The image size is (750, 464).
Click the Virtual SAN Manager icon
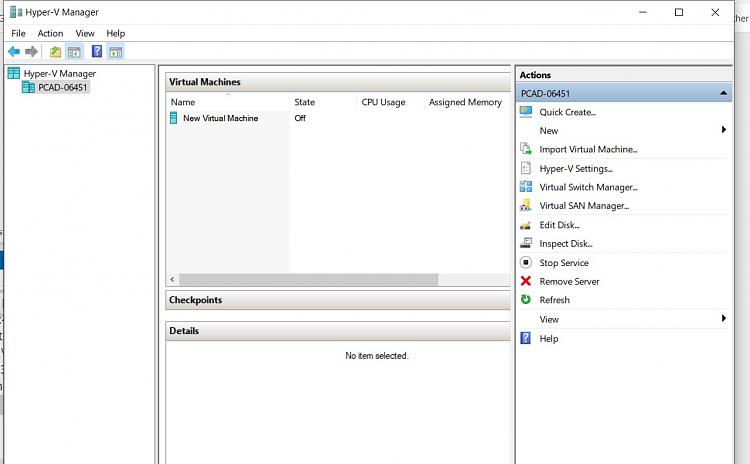click(x=526, y=206)
